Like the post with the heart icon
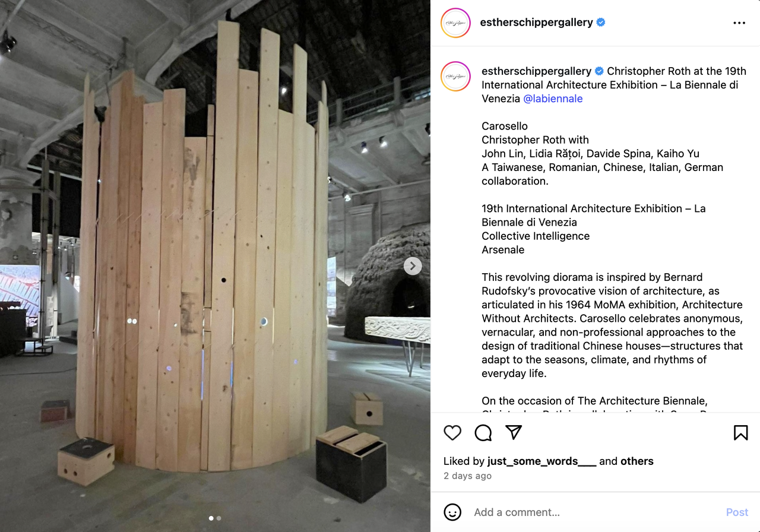Viewport: 760px width, 532px height. pos(452,433)
